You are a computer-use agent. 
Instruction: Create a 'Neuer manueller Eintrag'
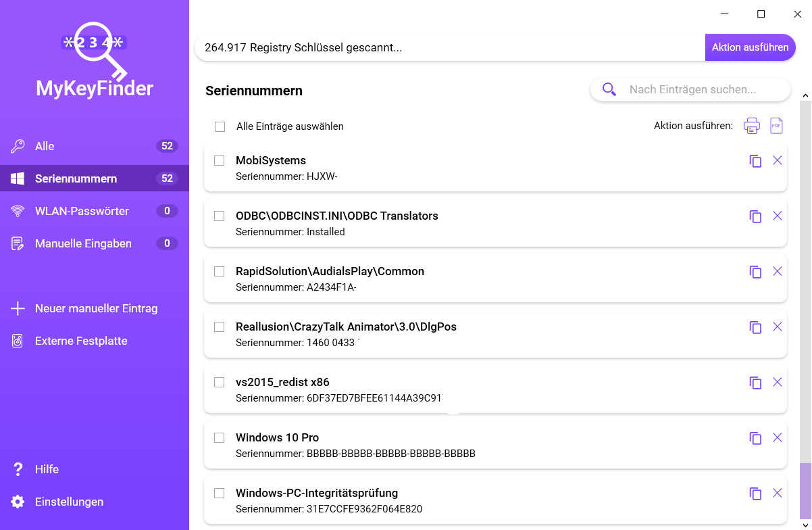click(95, 308)
